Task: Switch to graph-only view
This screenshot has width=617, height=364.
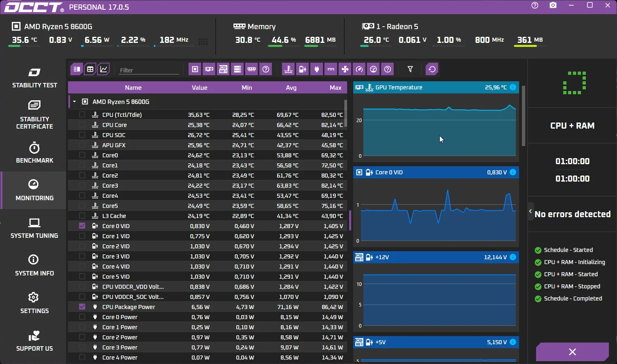Action: [104, 69]
